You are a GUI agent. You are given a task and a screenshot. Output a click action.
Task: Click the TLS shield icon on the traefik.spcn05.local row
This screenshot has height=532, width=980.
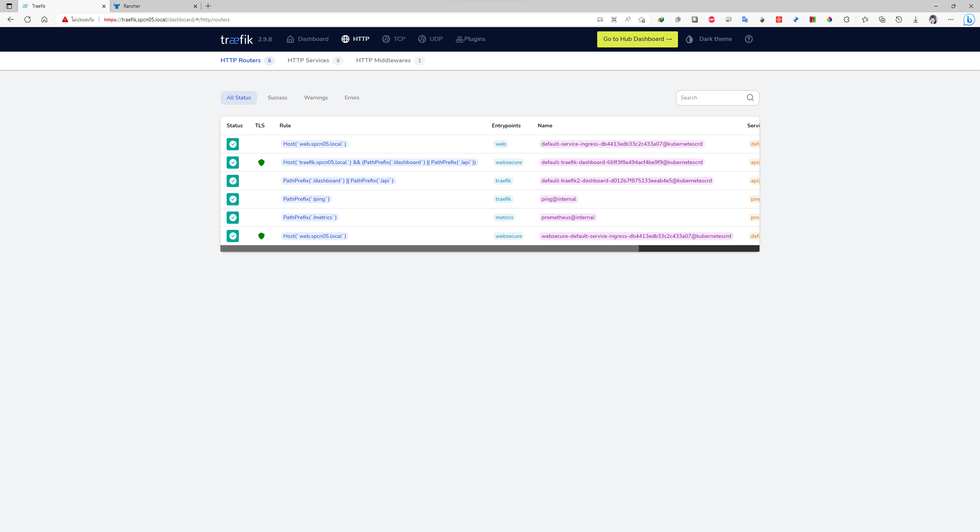click(x=261, y=163)
